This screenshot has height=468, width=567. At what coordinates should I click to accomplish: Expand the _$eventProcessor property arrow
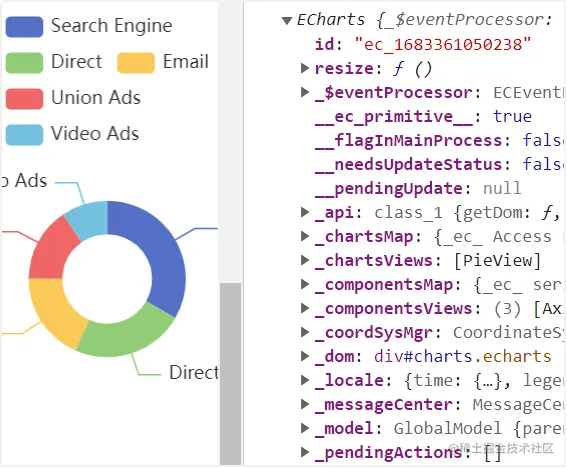click(305, 92)
